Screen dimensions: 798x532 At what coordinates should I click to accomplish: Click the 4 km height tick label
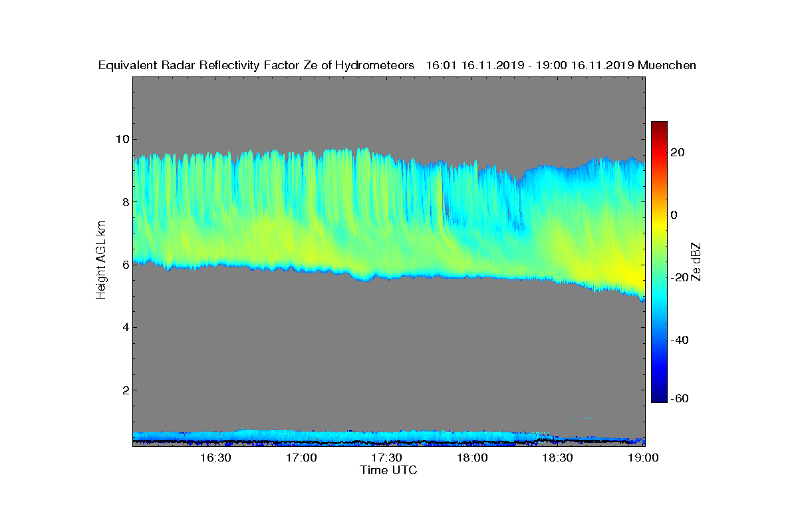pyautogui.click(x=125, y=327)
